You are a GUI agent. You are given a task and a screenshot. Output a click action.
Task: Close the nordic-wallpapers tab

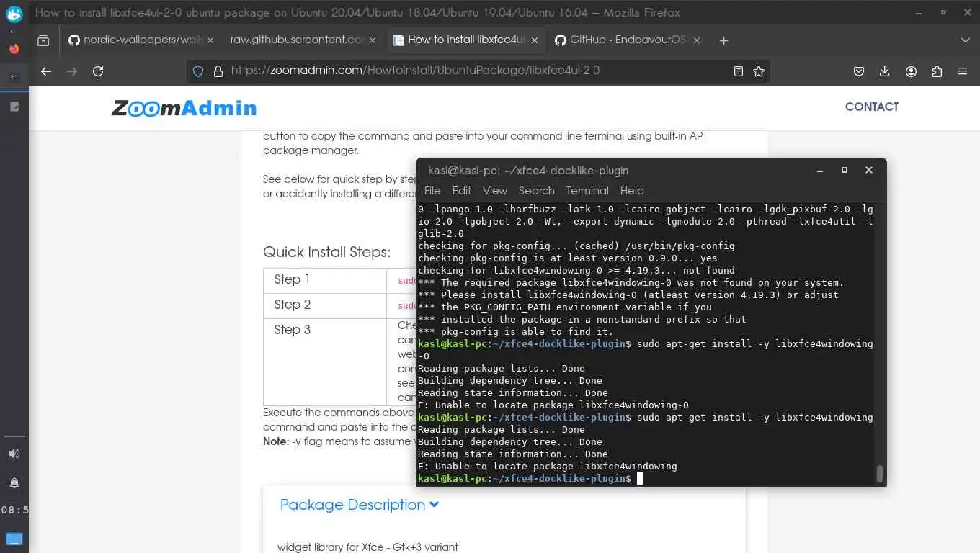click(x=210, y=40)
